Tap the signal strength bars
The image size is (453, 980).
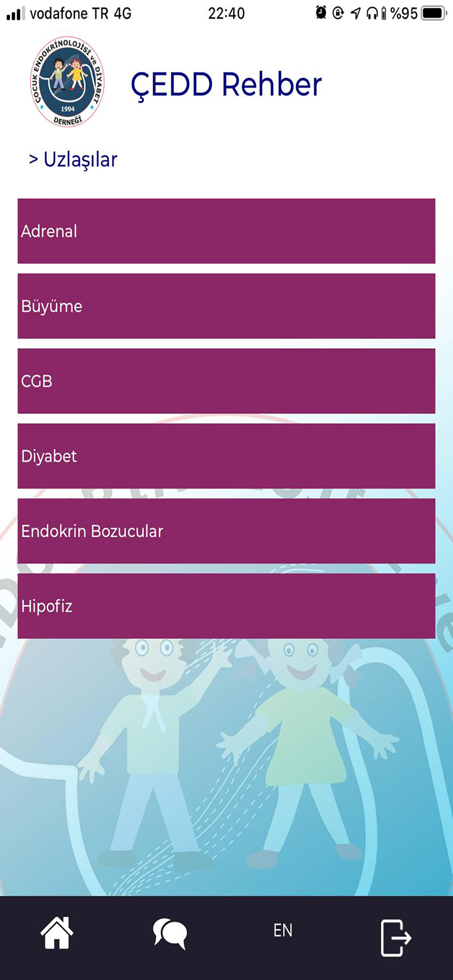pos(16,13)
